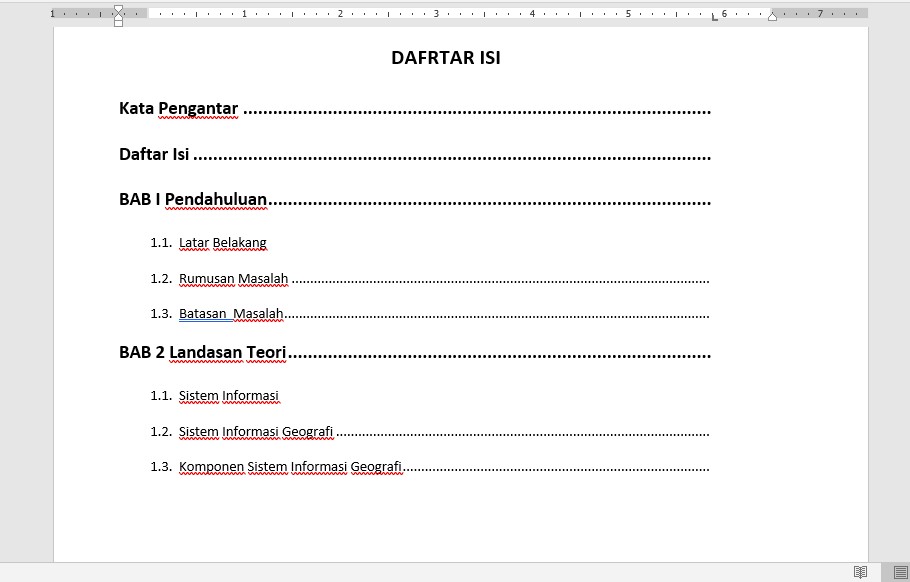Click the Hanging Indent marker on ruler
This screenshot has width=910, height=582.
pos(119,17)
